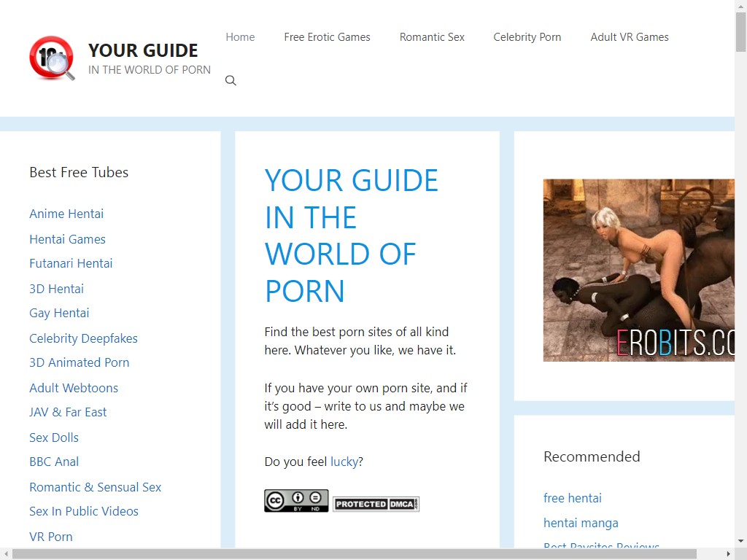This screenshot has width=747, height=560.
Task: Open the 3D Animated Porn link
Action: point(79,363)
